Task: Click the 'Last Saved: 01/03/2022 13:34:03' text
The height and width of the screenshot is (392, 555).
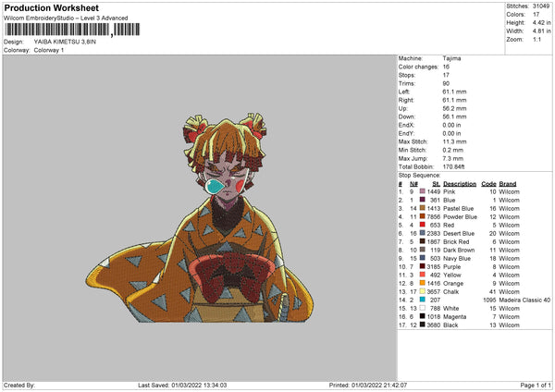Action: click(182, 385)
